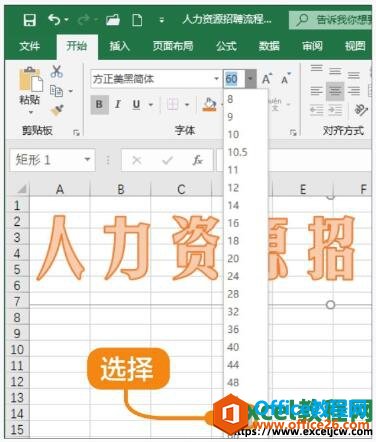Open the 剪贴板 dialog launcher

76,133
